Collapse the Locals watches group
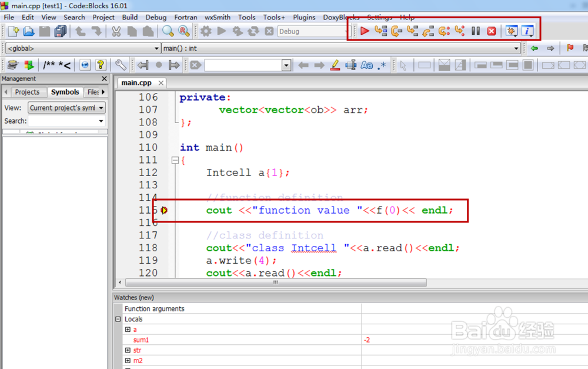 118,319
